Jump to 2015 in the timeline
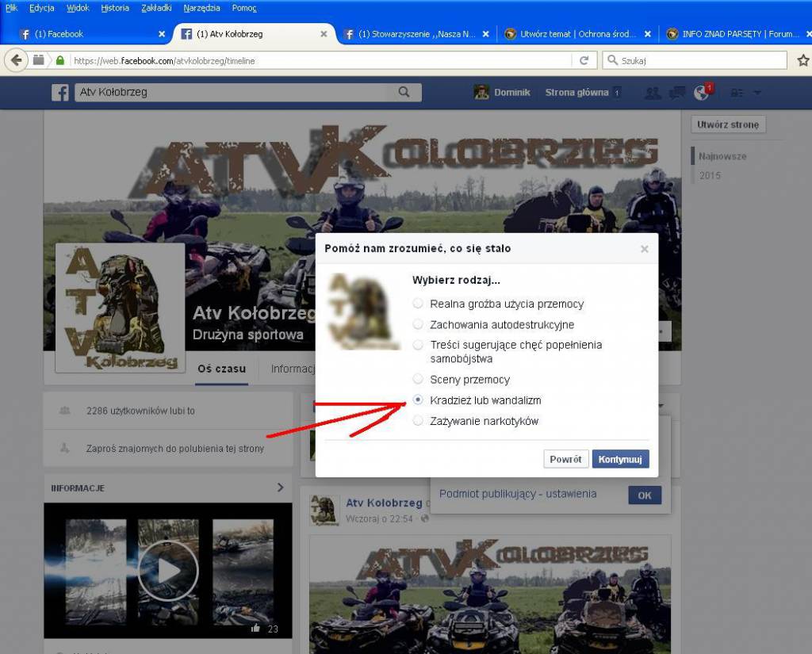812x654 pixels. pos(710,175)
